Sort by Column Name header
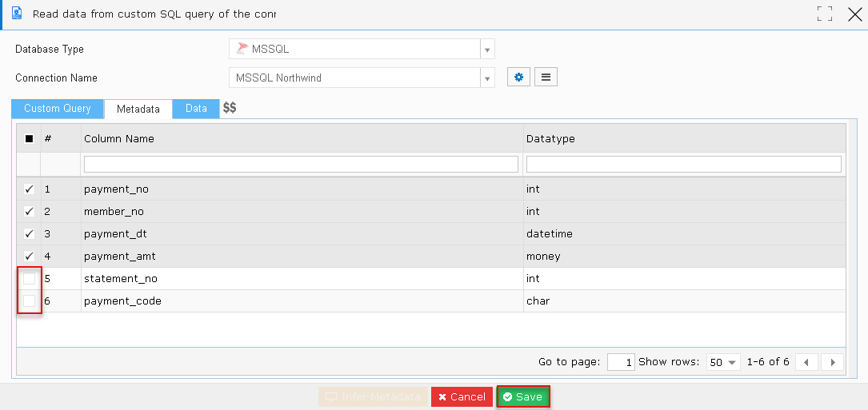 point(302,139)
